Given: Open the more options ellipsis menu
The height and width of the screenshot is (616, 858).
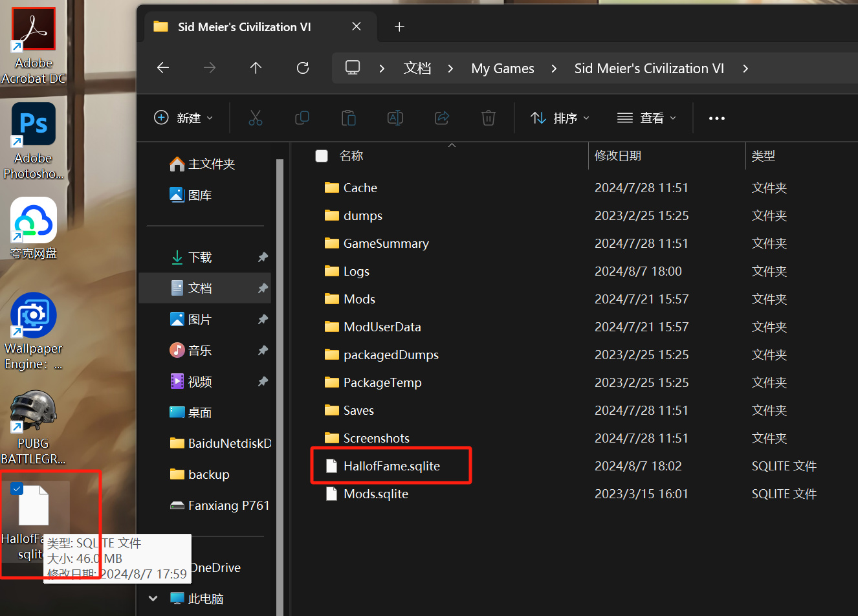Looking at the screenshot, I should pyautogui.click(x=717, y=118).
